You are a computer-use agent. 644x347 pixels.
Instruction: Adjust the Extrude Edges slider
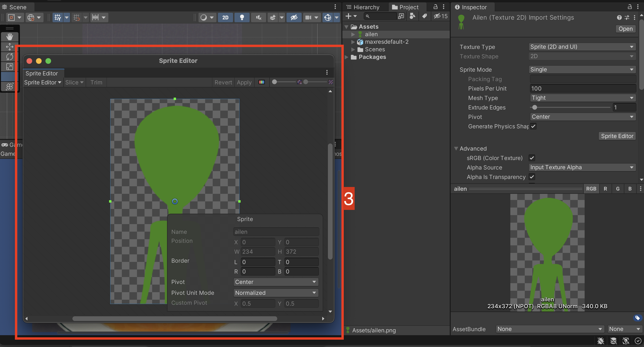(x=534, y=107)
